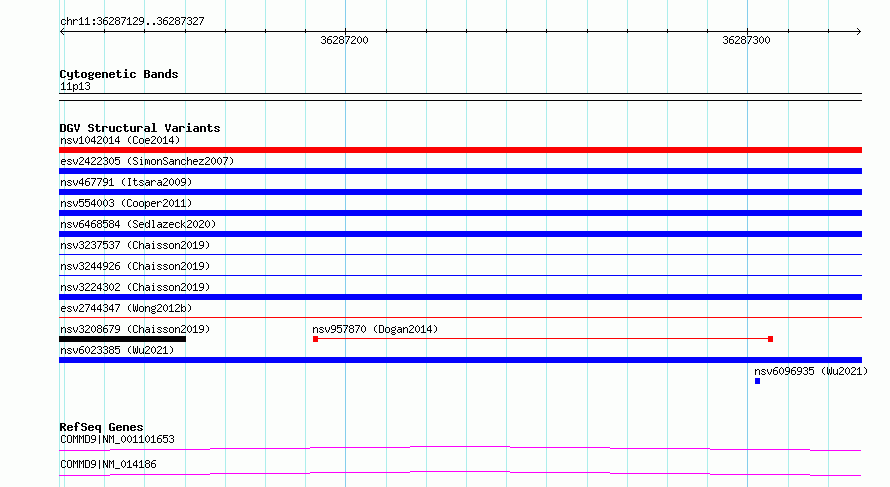Screen dimensions: 890x487
Task: Click the ruler's right arrow end
Action: pyautogui.click(x=859, y=32)
